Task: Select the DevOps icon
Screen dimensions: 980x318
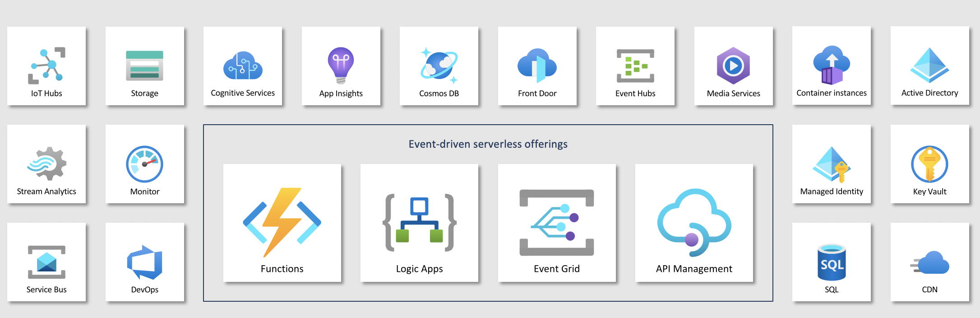Action: pos(144,262)
